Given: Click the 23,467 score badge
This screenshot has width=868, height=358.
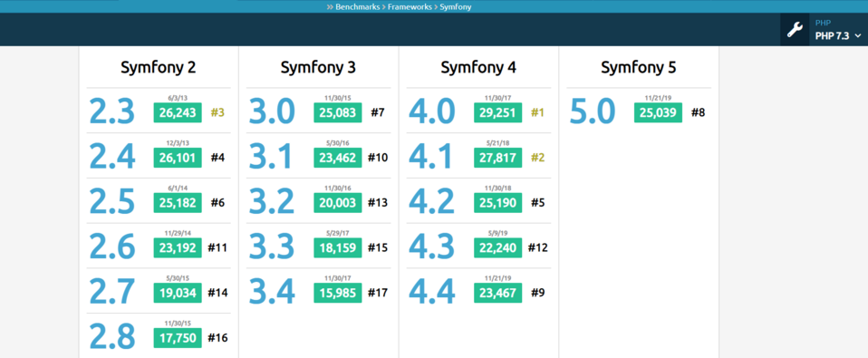Looking at the screenshot, I should click(497, 293).
